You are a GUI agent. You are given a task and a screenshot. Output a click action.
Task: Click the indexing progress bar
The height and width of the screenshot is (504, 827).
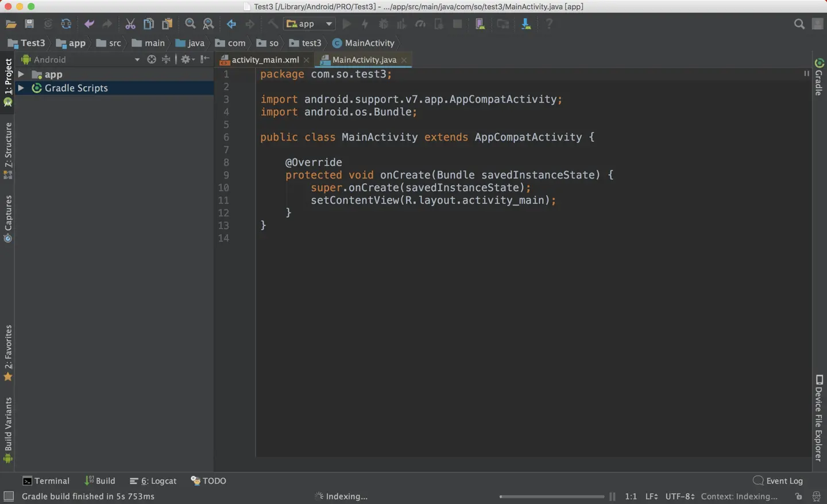point(551,497)
